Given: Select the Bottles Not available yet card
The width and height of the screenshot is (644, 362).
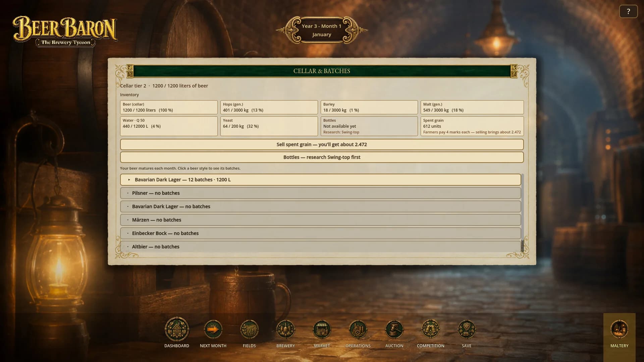Looking at the screenshot, I should (x=369, y=126).
